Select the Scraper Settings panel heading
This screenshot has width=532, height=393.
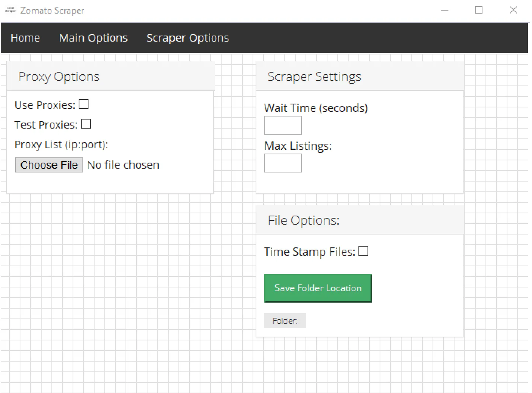[x=314, y=76]
